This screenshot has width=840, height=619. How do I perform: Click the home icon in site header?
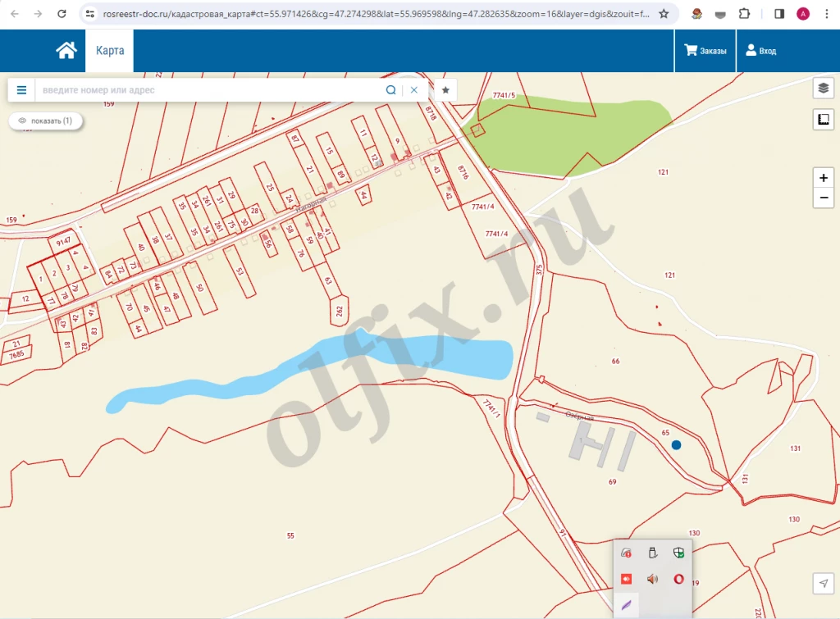[x=66, y=51]
